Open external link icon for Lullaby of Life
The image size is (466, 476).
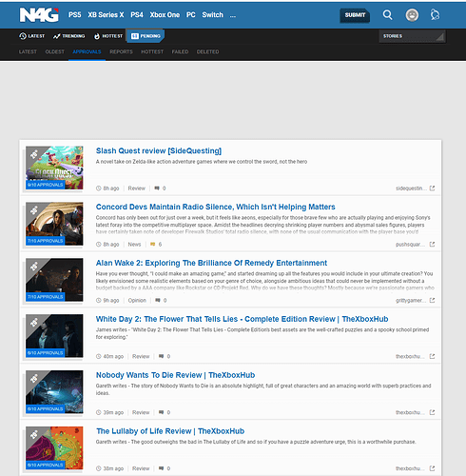coord(432,468)
